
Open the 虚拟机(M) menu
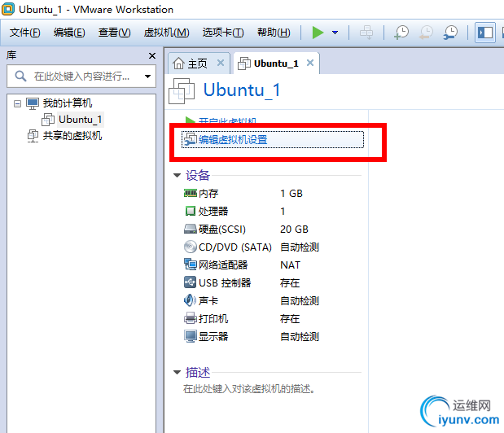click(x=166, y=33)
